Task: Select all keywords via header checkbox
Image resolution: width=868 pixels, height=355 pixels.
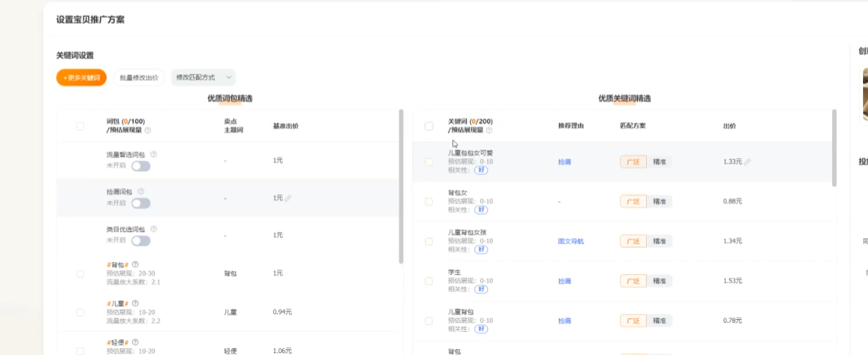Action: [x=428, y=126]
